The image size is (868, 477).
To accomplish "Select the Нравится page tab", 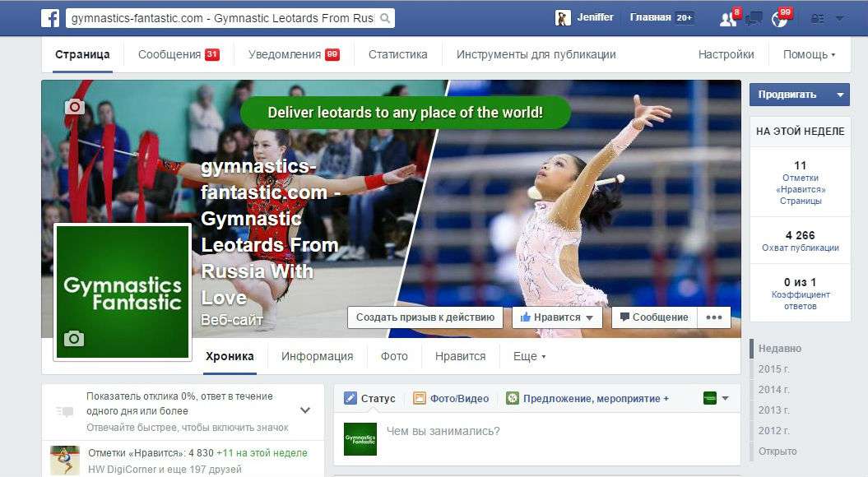I will coord(461,356).
